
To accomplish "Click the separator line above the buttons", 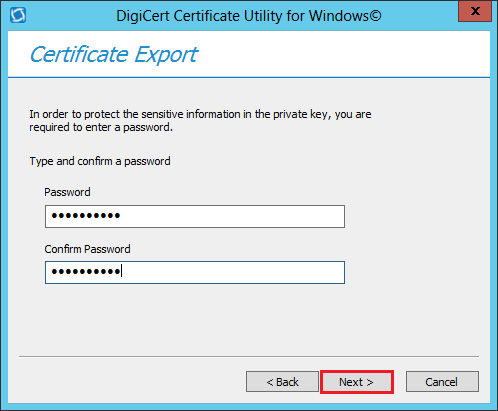I will 249,356.
